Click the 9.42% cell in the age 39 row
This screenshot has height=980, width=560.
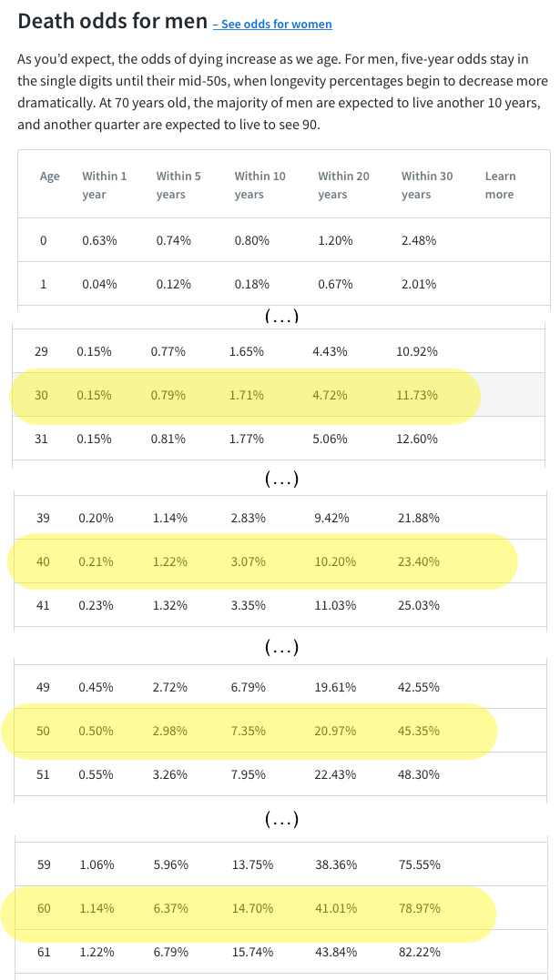tap(332, 518)
